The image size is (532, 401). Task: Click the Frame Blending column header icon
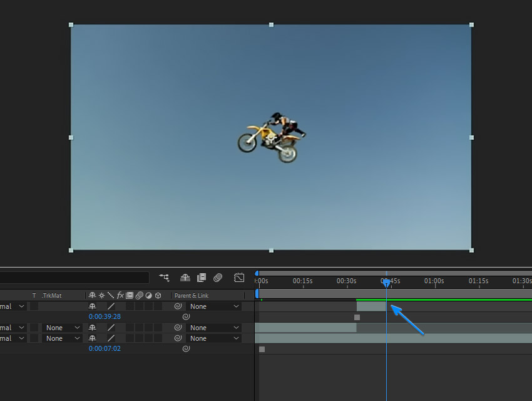[130, 295]
